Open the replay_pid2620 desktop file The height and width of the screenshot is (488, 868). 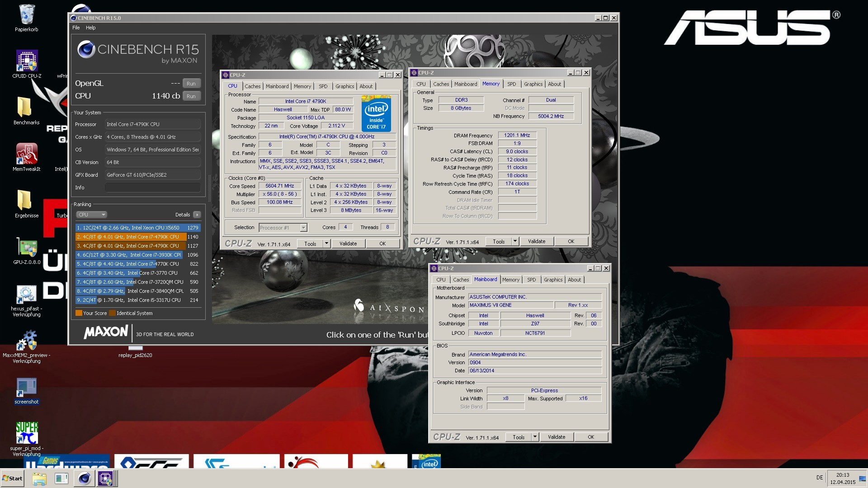click(x=135, y=352)
